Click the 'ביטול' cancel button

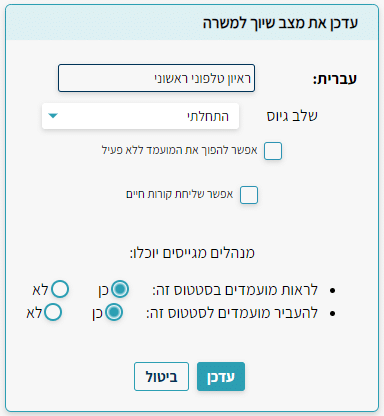(x=161, y=377)
